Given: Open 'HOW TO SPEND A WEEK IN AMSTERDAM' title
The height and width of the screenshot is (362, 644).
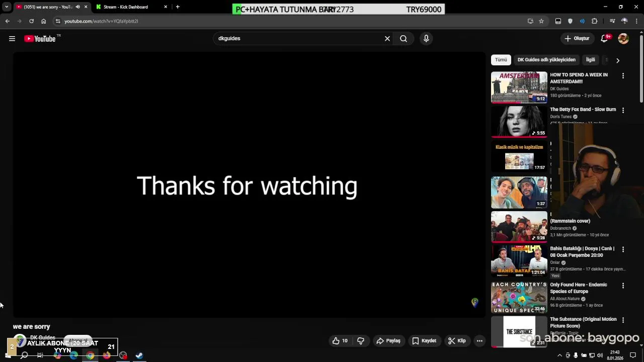Looking at the screenshot, I should coord(579,78).
